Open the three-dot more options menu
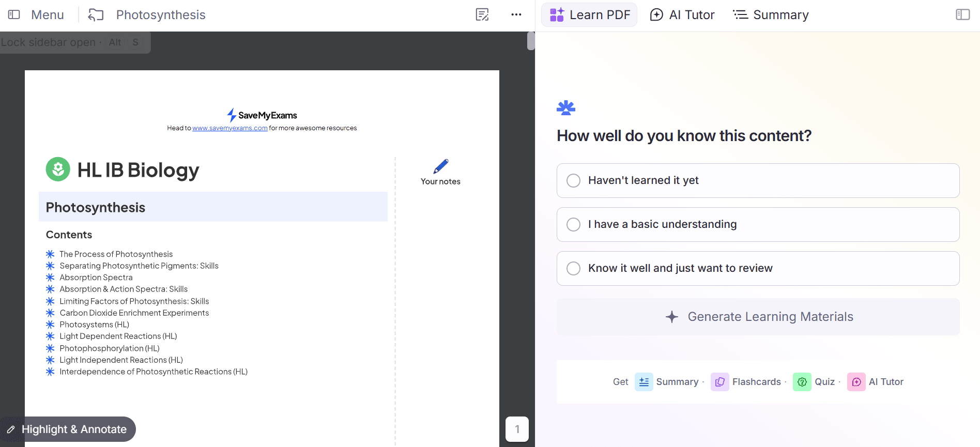 pyautogui.click(x=516, y=14)
